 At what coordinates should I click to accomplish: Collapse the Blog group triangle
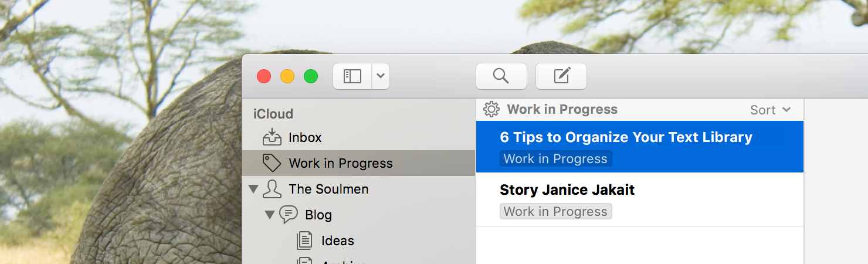[x=270, y=215]
